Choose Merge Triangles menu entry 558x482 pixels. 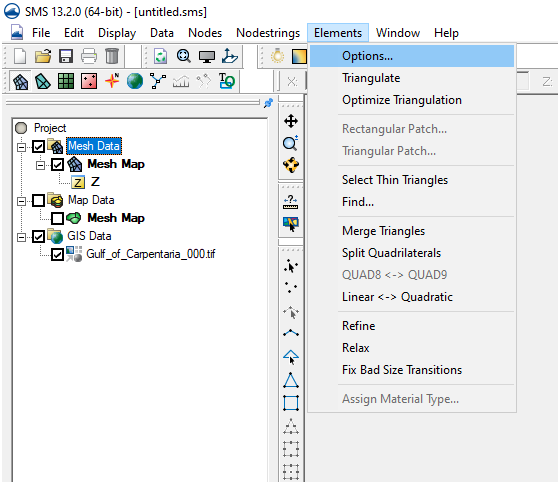[412, 231]
